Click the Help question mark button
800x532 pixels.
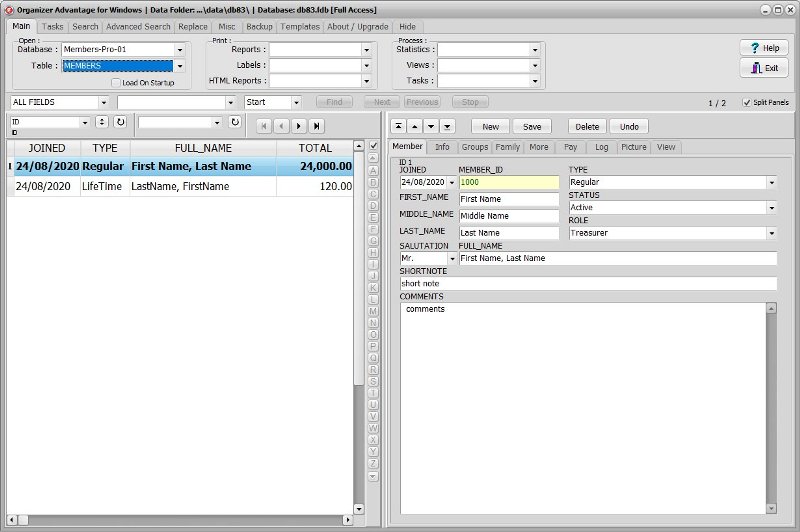(x=764, y=48)
